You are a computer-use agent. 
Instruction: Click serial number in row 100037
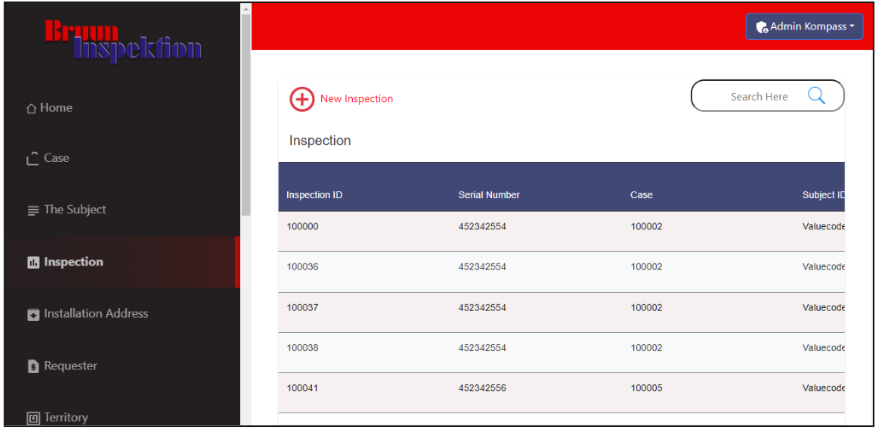[x=482, y=308]
